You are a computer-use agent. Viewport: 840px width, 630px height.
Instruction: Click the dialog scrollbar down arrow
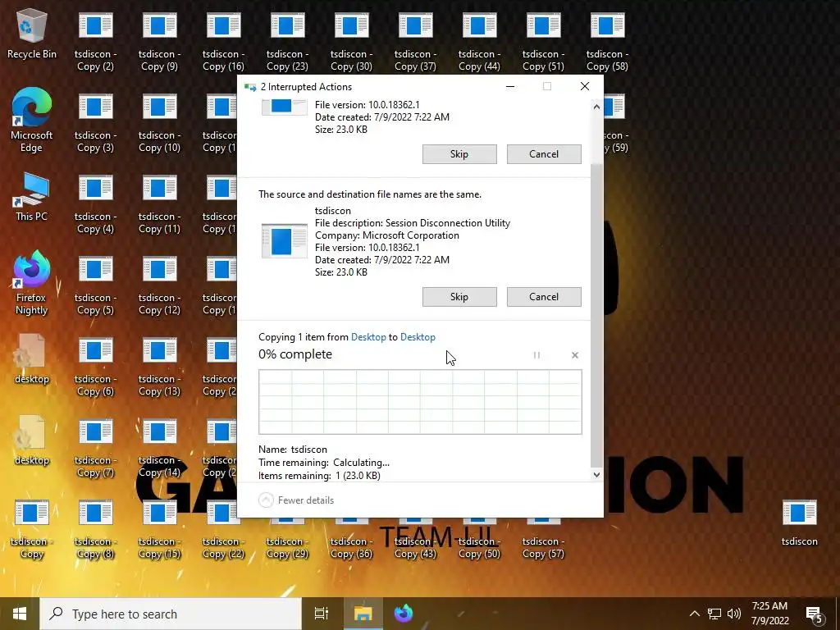click(x=596, y=475)
